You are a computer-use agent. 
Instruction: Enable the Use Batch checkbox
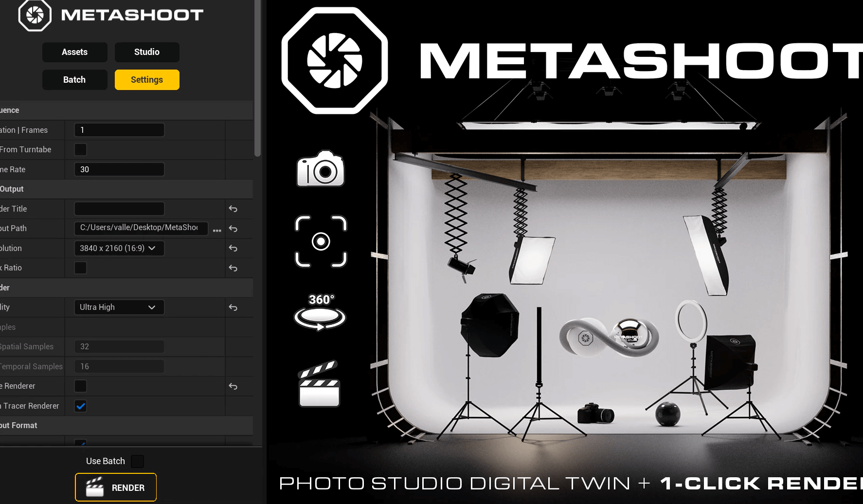pyautogui.click(x=138, y=461)
